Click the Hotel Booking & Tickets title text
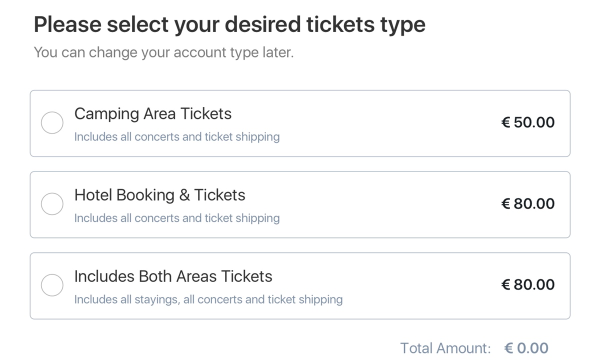 160,195
